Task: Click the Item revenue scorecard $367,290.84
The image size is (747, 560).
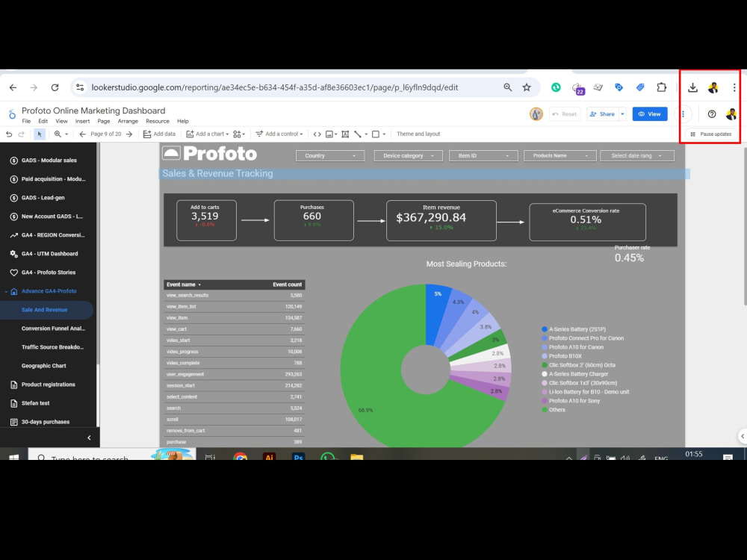Action: [441, 220]
